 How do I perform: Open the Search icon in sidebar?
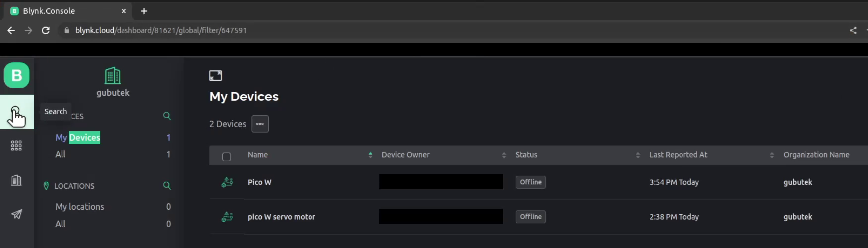(x=16, y=112)
